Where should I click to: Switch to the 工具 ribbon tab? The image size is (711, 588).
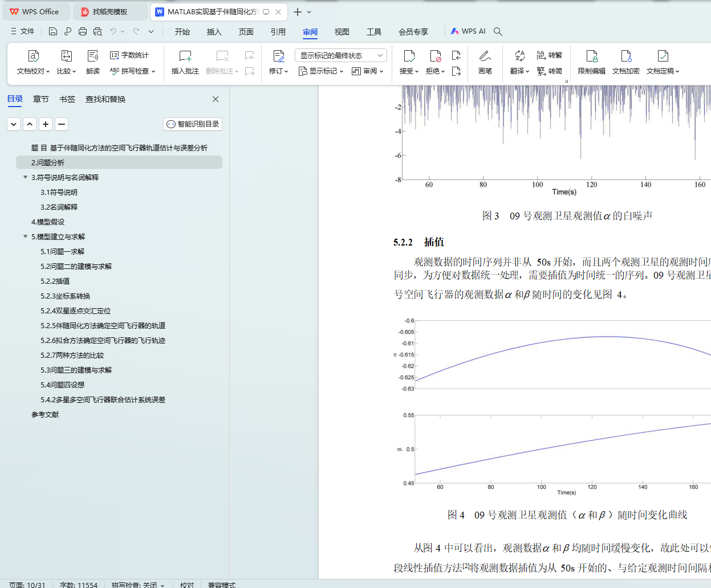[x=374, y=32]
